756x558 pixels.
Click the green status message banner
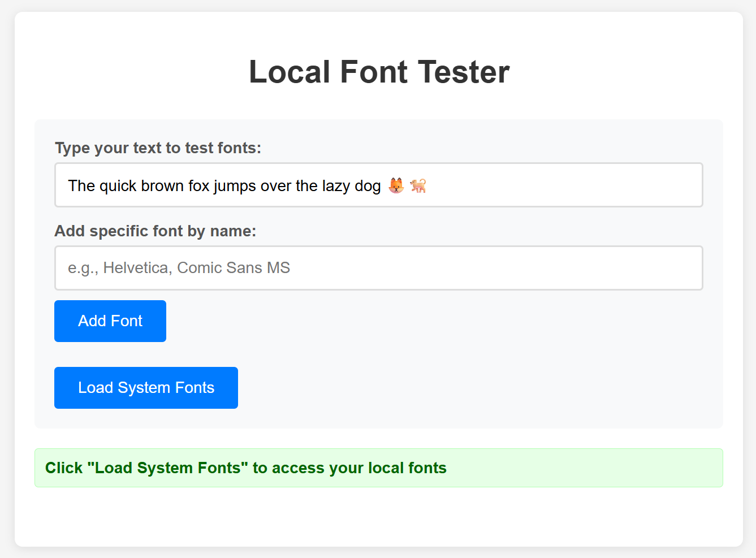378,468
